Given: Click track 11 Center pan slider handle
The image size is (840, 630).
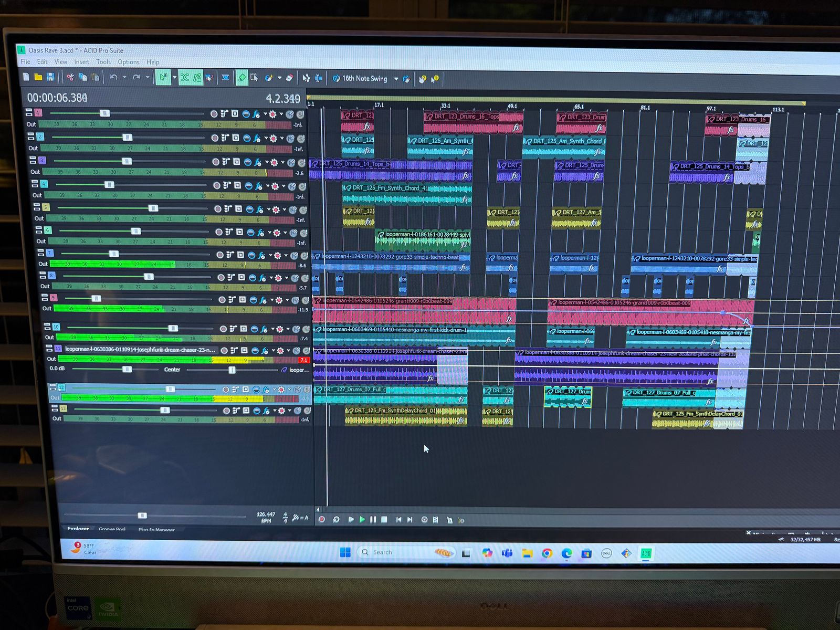Looking at the screenshot, I should 232,370.
